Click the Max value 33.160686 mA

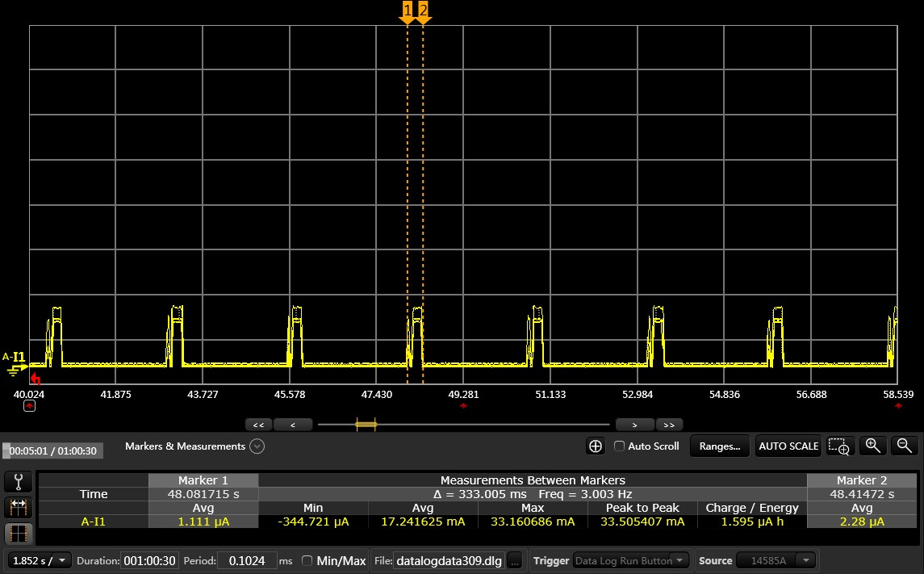[x=533, y=522]
